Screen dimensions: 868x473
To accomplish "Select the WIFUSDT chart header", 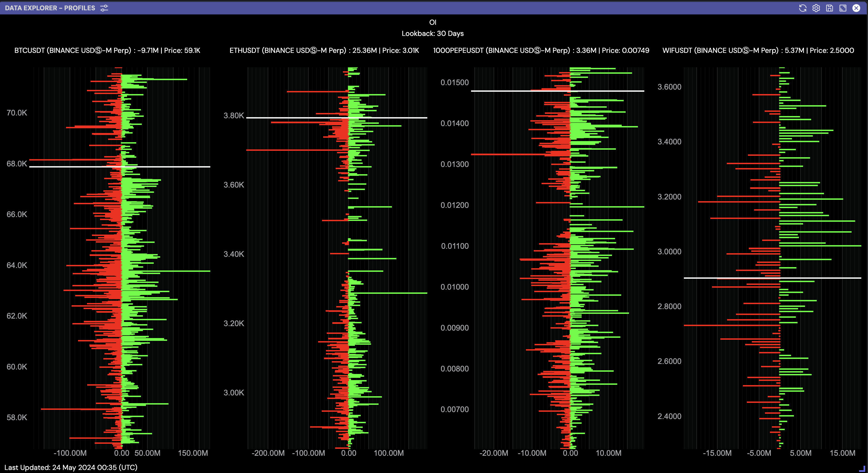I will pyautogui.click(x=758, y=50).
